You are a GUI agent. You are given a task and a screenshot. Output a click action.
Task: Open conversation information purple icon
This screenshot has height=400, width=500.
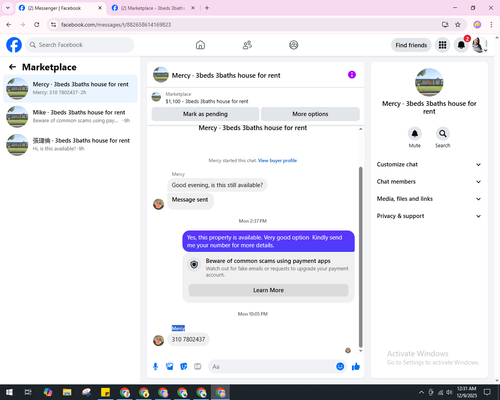point(352,75)
